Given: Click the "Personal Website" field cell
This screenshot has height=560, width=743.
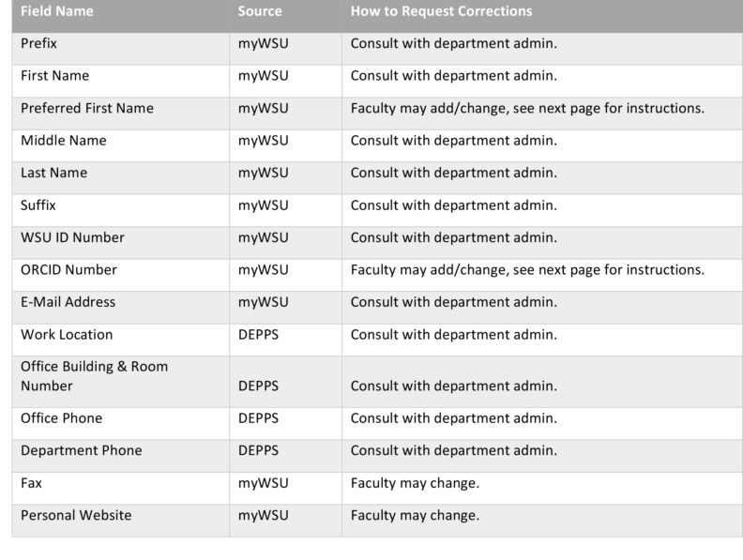Looking at the screenshot, I should (76, 515).
